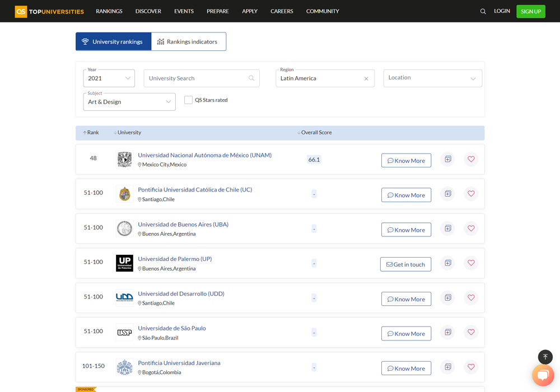The image size is (560, 392).
Task: Add UNAM to the compare list
Action: (448, 159)
